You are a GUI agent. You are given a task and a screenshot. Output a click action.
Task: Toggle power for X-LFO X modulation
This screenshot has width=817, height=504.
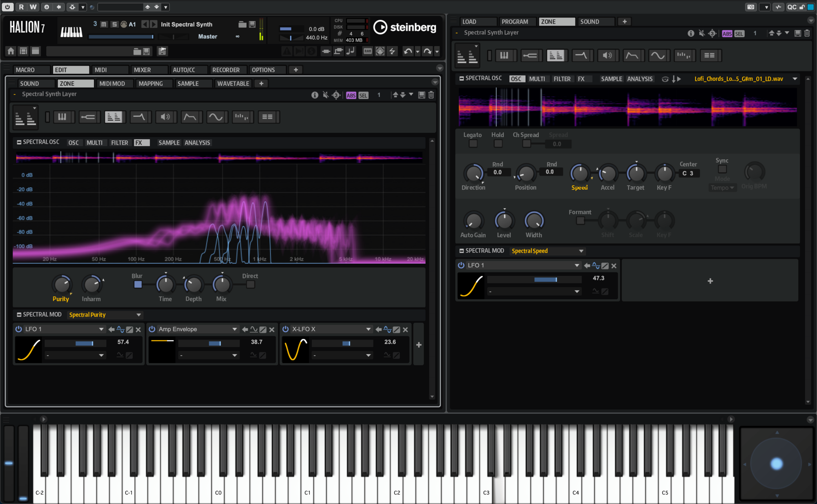[x=286, y=329]
